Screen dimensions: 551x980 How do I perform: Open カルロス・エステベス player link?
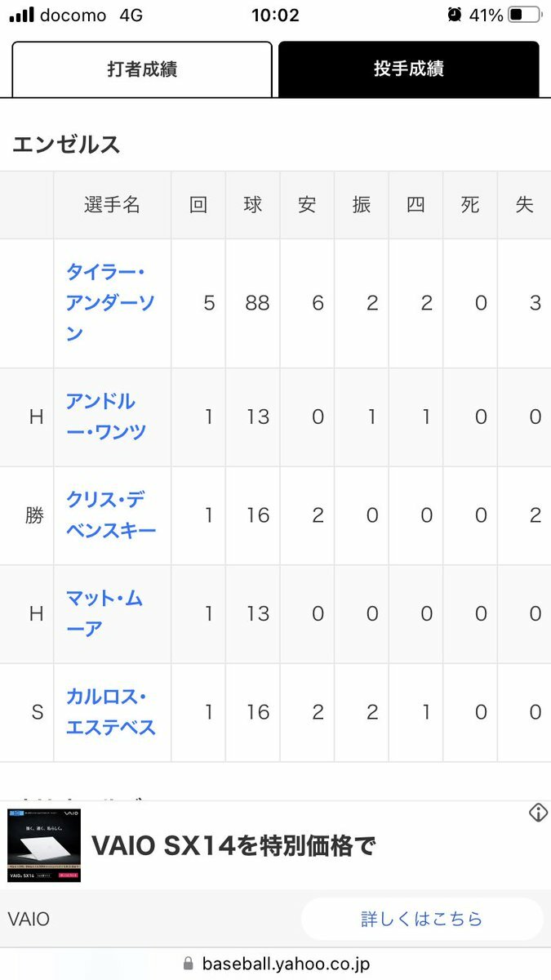111,713
